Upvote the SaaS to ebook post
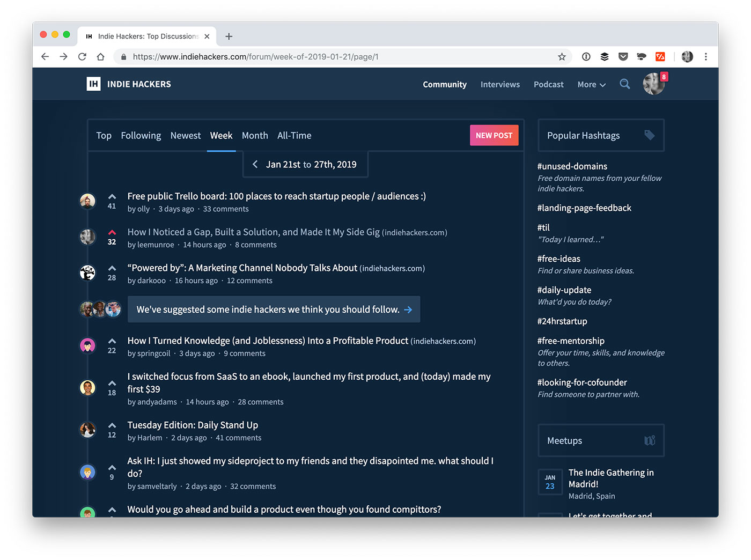Viewport: 751px width, 560px height. [x=112, y=384]
